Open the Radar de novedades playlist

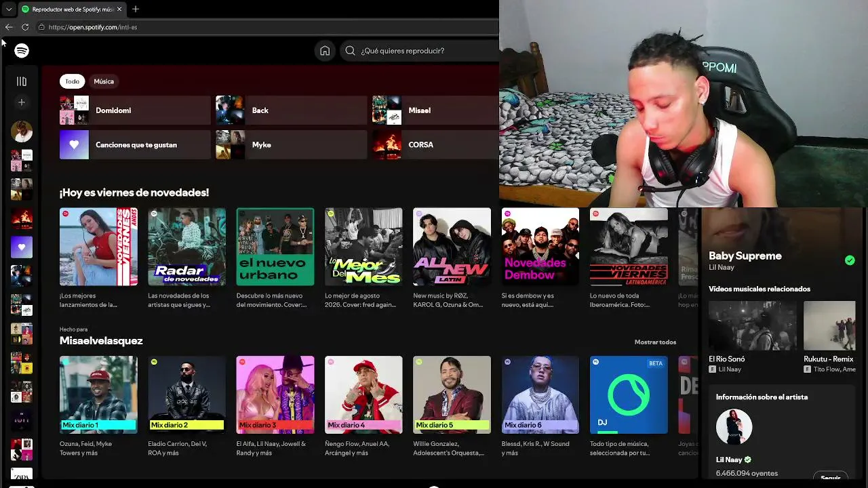click(187, 247)
